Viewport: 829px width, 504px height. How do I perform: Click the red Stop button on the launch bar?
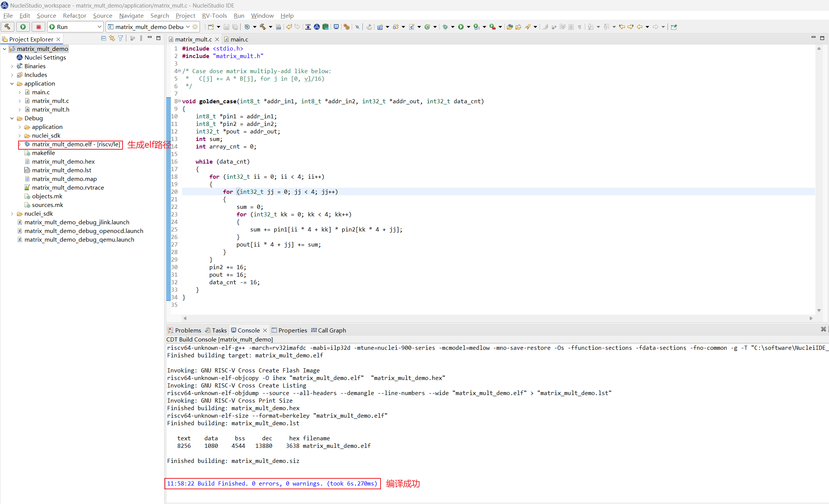click(38, 27)
